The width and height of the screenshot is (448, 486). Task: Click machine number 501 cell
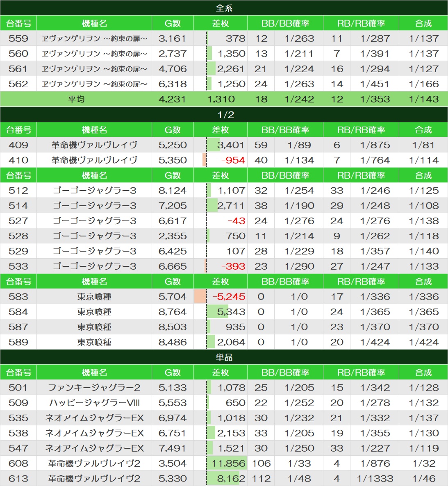tap(18, 387)
